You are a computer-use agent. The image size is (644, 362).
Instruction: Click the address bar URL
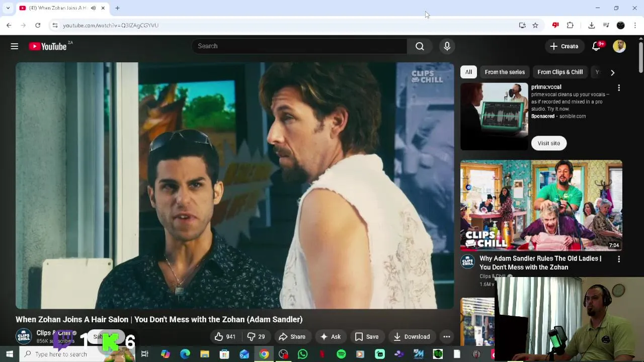111,25
